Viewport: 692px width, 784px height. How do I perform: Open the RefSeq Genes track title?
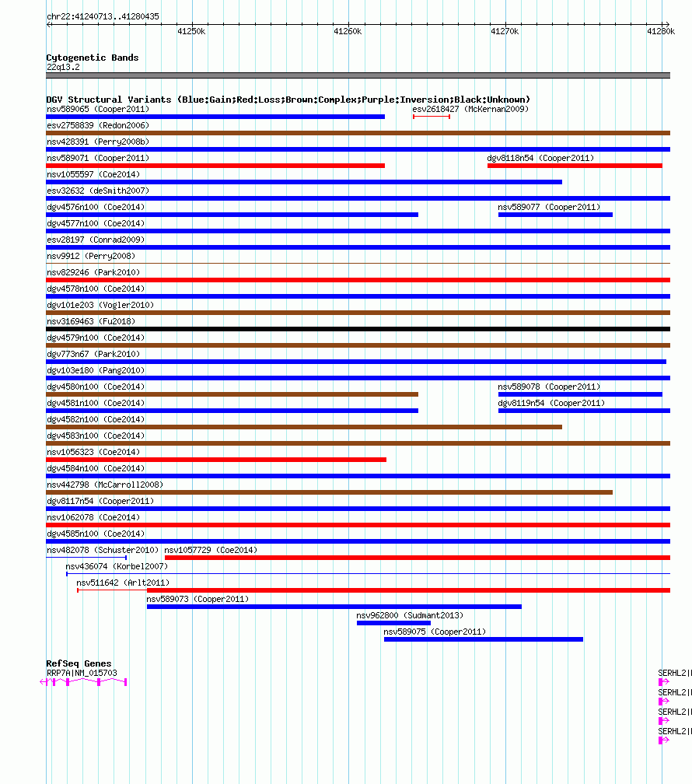[x=79, y=663]
